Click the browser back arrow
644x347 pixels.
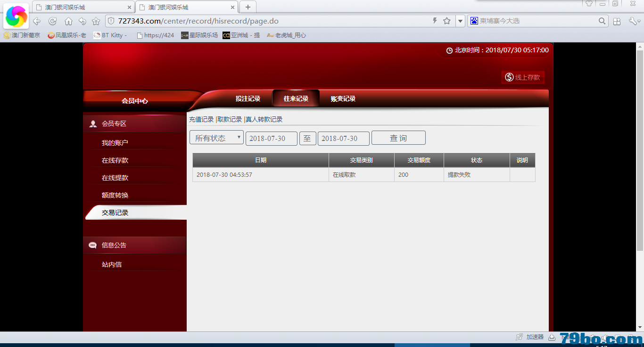[37, 21]
